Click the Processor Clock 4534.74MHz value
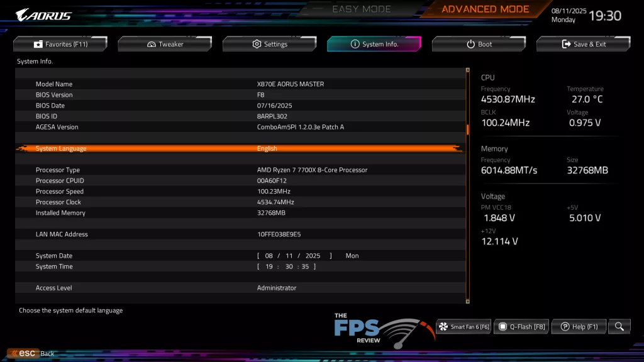Image resolution: width=644 pixels, height=362 pixels. click(275, 202)
